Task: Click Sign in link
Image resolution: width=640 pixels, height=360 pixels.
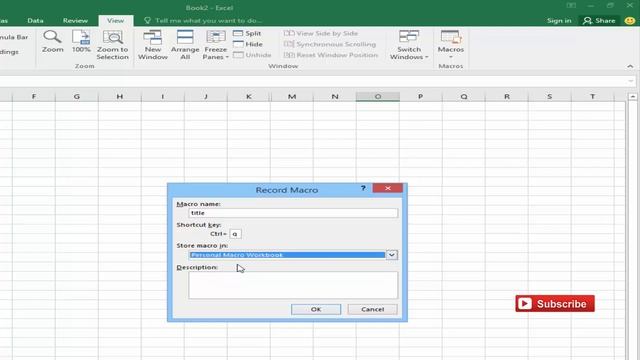Action: click(x=559, y=20)
